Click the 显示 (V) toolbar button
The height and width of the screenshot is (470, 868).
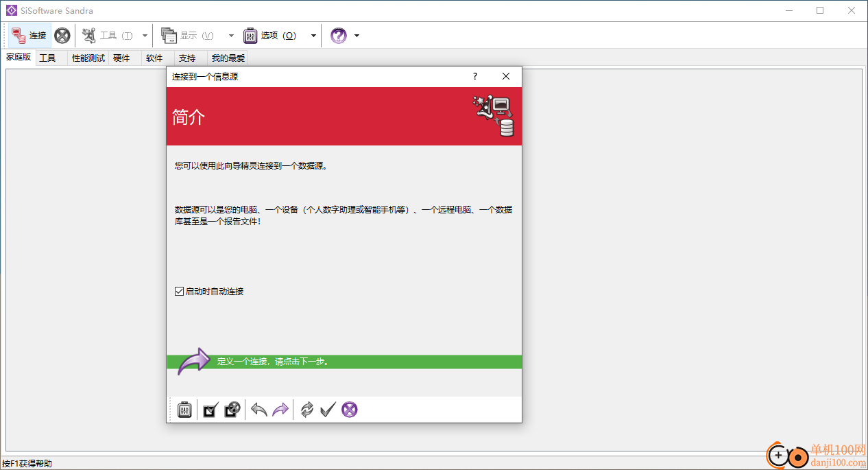[x=189, y=35]
